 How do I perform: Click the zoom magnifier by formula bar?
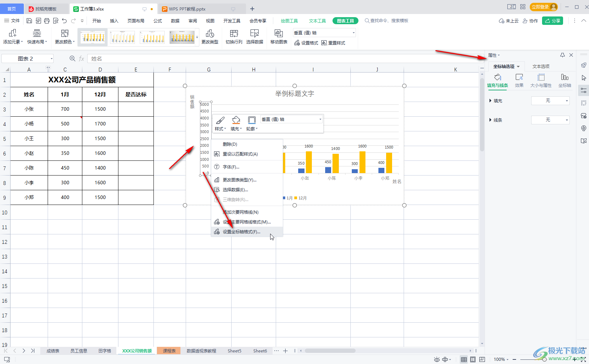pos(73,59)
